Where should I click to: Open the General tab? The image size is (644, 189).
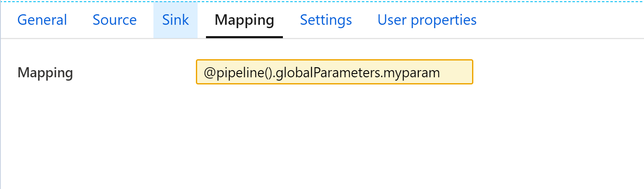[42, 20]
